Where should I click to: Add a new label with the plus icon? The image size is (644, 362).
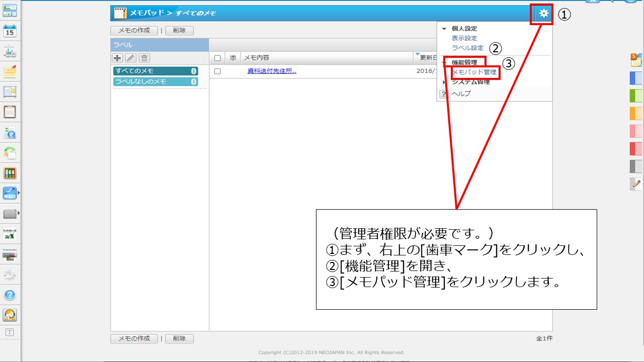click(118, 58)
